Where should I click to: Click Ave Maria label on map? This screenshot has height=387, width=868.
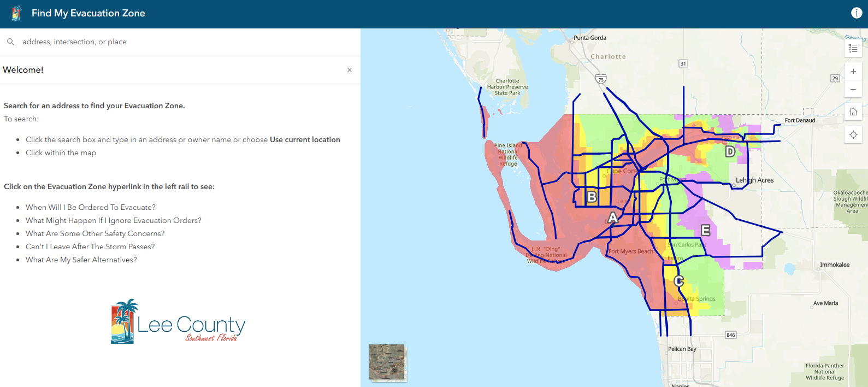(x=825, y=303)
